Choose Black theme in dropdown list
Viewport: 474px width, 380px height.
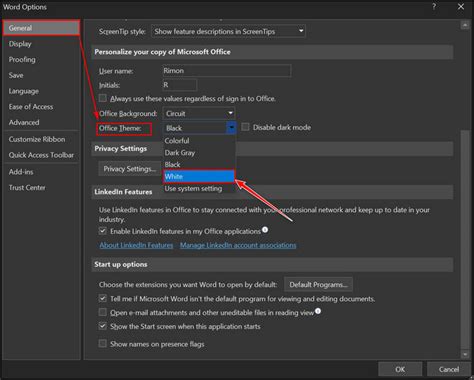(199, 164)
